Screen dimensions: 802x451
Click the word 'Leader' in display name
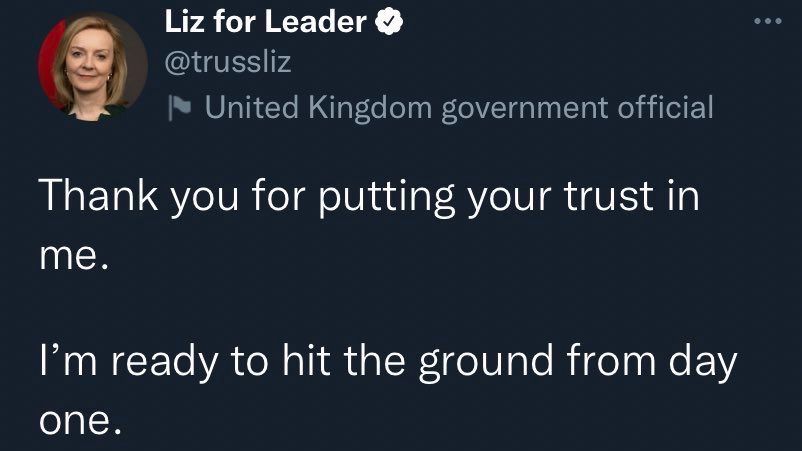tap(316, 21)
